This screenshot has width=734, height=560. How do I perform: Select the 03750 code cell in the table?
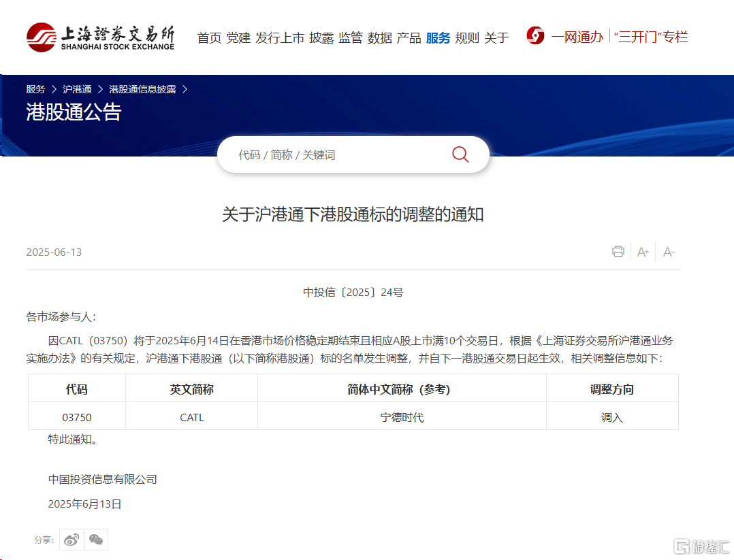tap(76, 416)
